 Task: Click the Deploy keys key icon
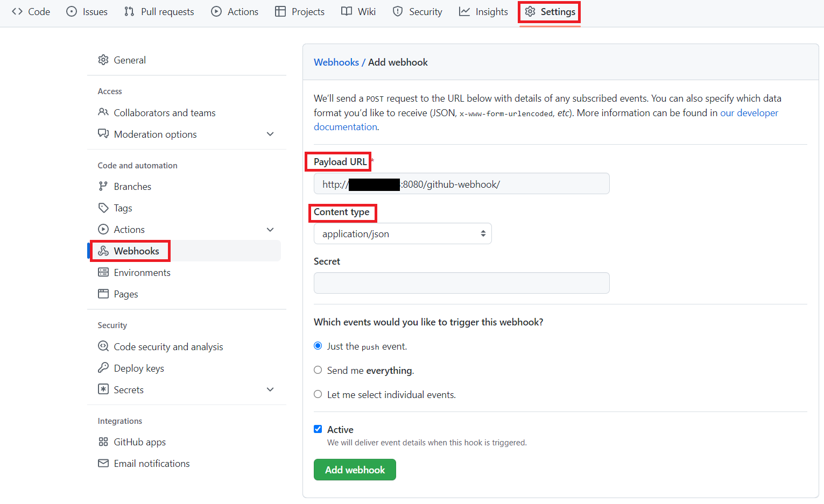coord(103,367)
